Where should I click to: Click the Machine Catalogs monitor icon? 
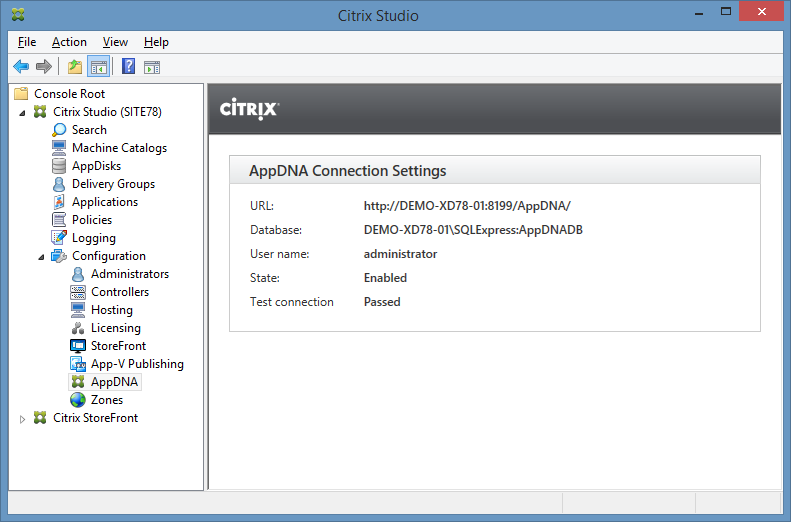(x=59, y=148)
